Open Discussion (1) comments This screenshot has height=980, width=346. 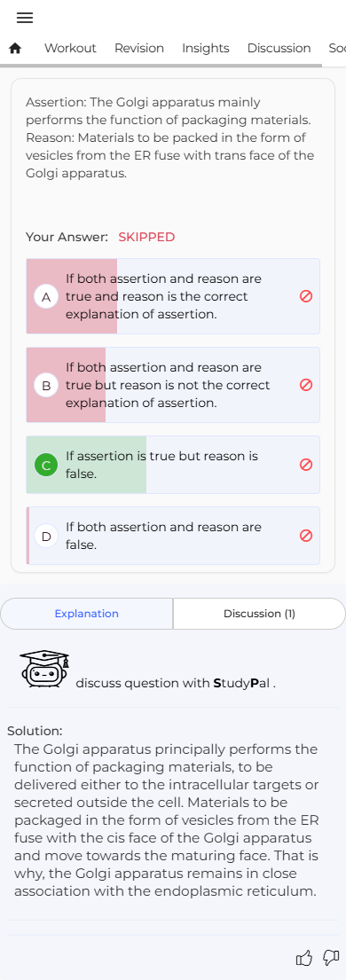click(259, 614)
